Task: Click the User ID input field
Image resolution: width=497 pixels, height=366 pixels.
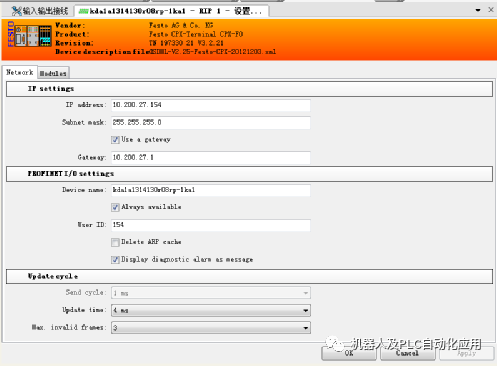Action: pos(211,225)
